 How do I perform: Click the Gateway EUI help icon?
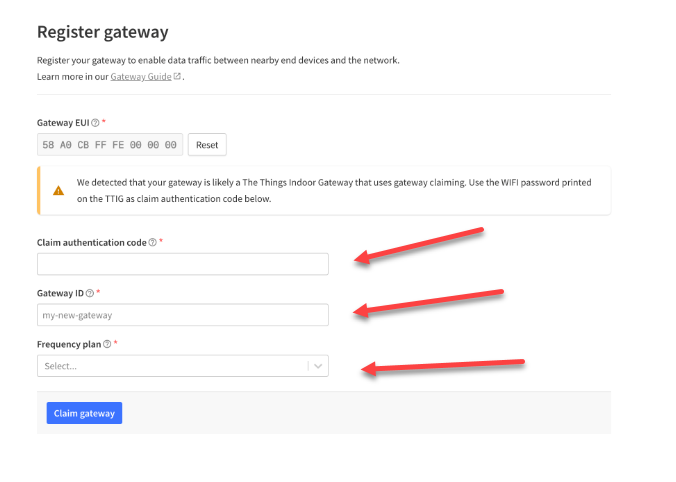[x=95, y=122]
